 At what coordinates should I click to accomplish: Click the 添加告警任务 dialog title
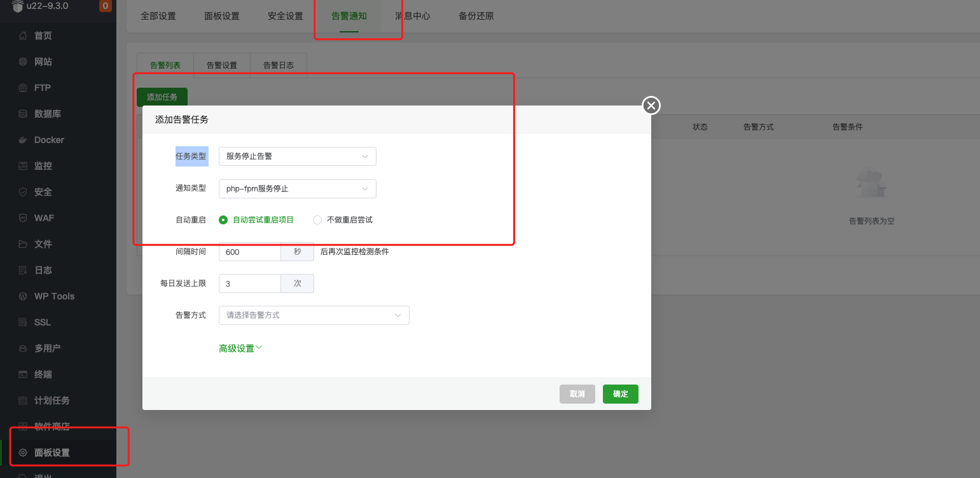click(x=182, y=119)
